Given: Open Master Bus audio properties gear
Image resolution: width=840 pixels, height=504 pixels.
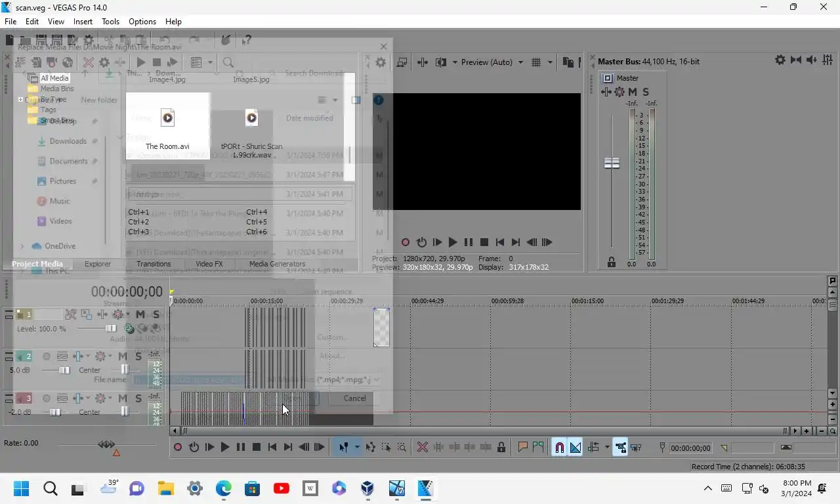Looking at the screenshot, I should pyautogui.click(x=780, y=60).
